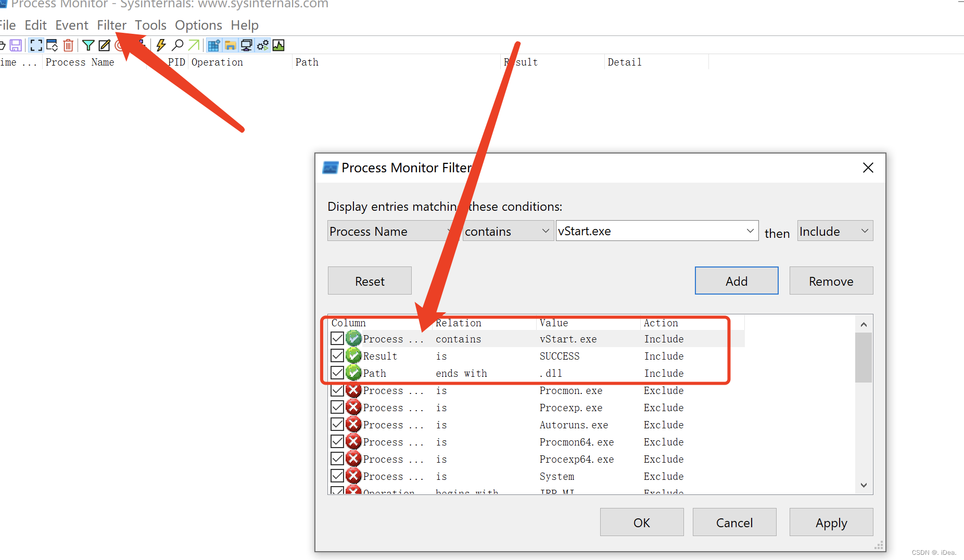Toggle the Capture events toolbar icon
Viewport: 964px width, 560px height.
pyautogui.click(x=36, y=45)
